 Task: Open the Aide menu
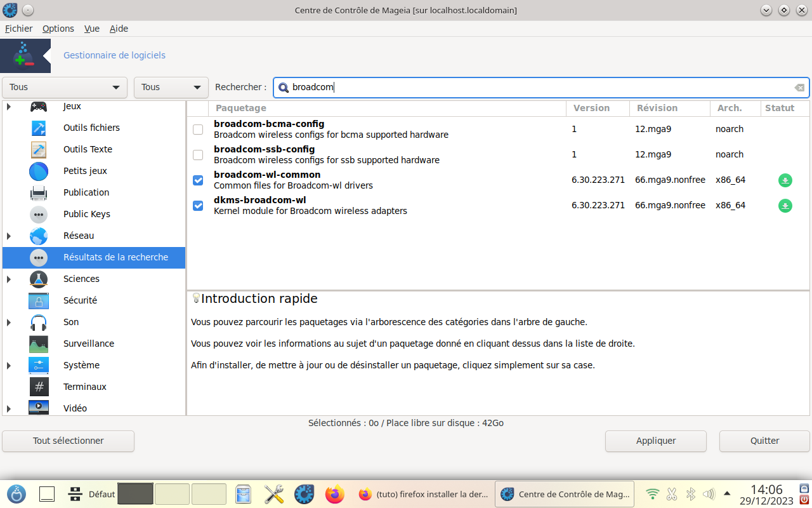pyautogui.click(x=119, y=29)
